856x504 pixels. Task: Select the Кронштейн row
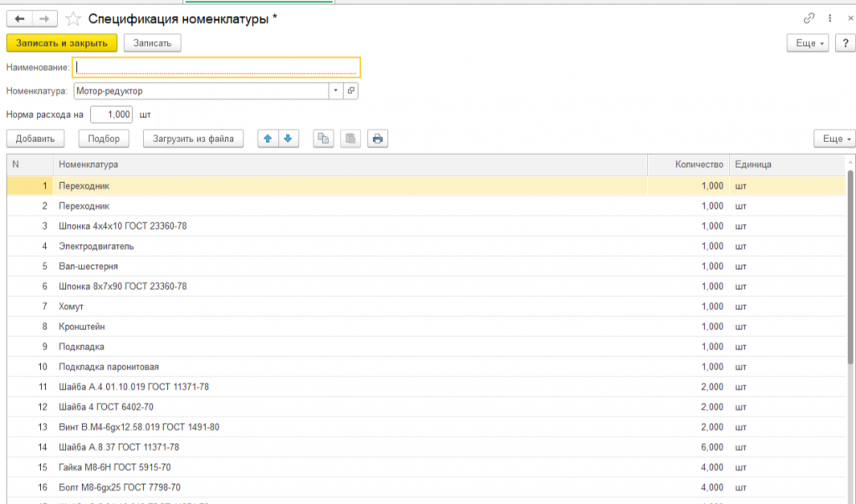(x=425, y=327)
